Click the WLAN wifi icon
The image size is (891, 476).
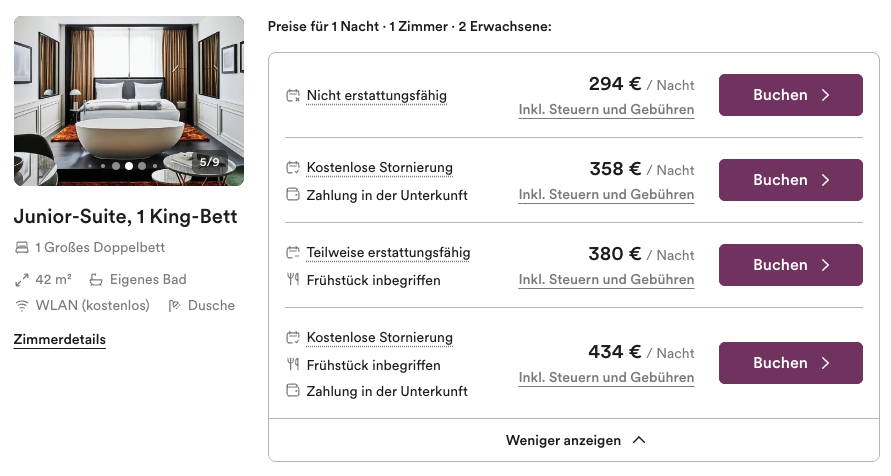22,305
